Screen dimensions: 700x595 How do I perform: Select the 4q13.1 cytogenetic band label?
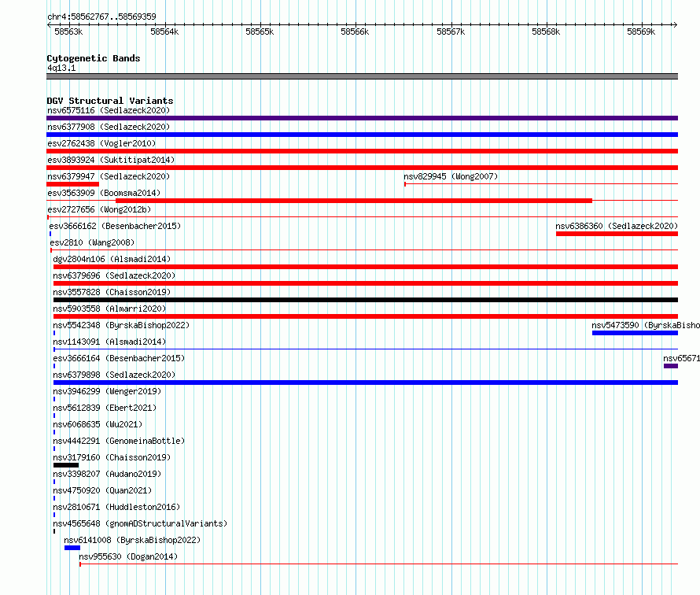tap(61, 68)
